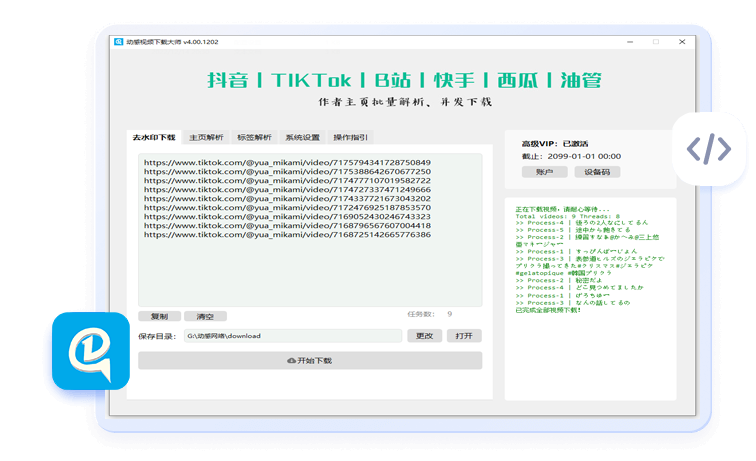Click the final log line 已完成全部视频下载!
This screenshot has height=461, width=756.
pos(548,310)
